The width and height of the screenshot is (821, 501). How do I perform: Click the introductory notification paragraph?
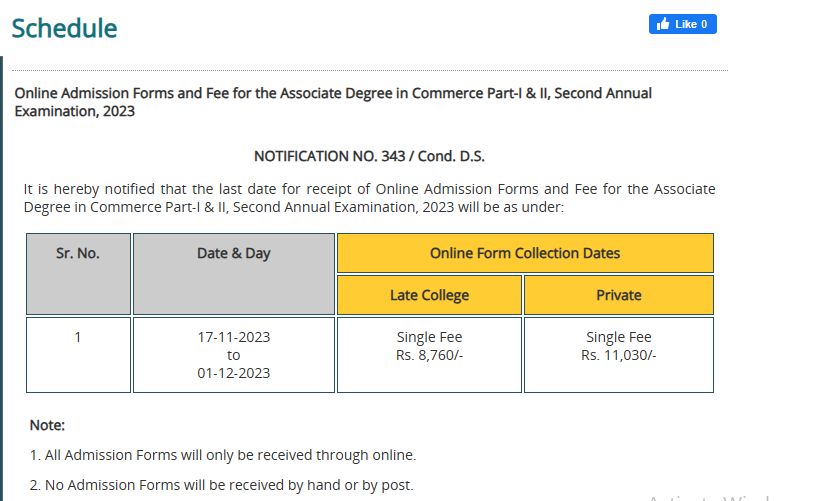pyautogui.click(x=369, y=198)
